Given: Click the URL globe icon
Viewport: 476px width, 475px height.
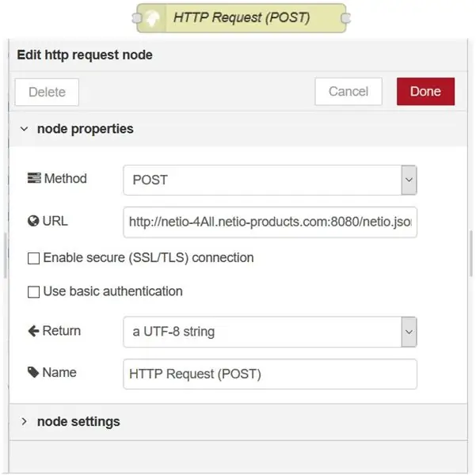Looking at the screenshot, I should pos(33,221).
